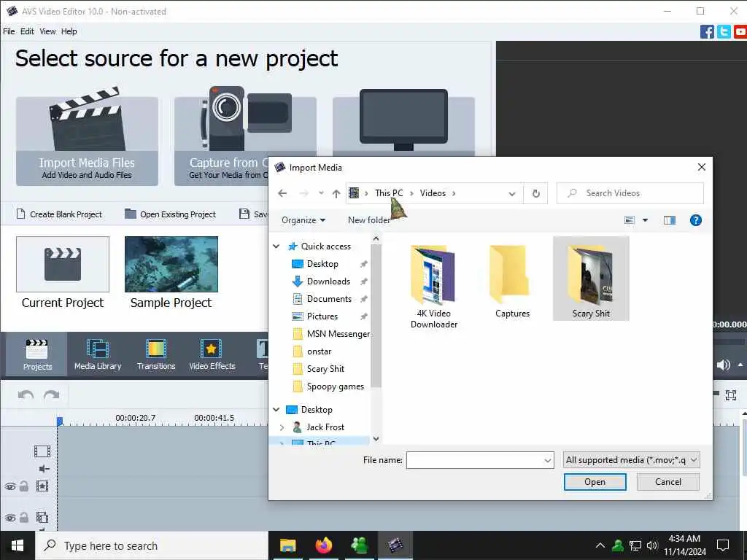Viewport: 747px width, 560px height.
Task: Toggle visibility eye of effects track
Action: tap(10, 486)
